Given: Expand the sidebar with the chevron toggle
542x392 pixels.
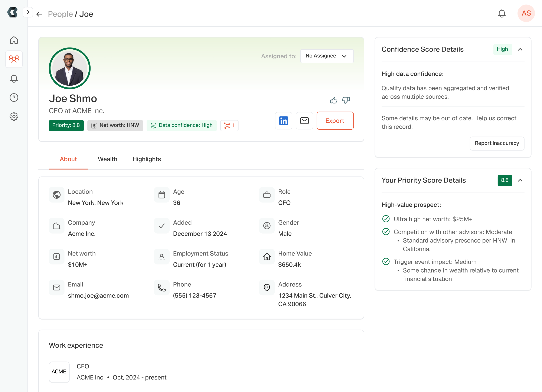Looking at the screenshot, I should coord(28,12).
